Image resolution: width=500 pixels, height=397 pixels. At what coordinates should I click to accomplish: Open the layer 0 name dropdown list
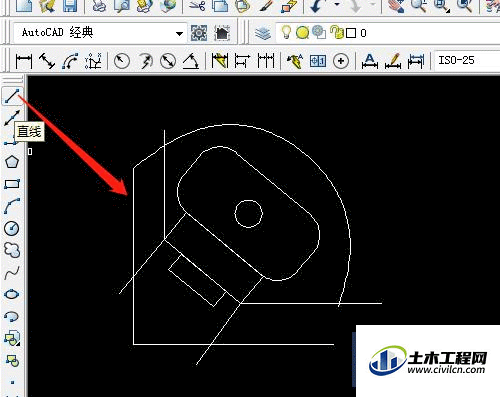pos(388,33)
